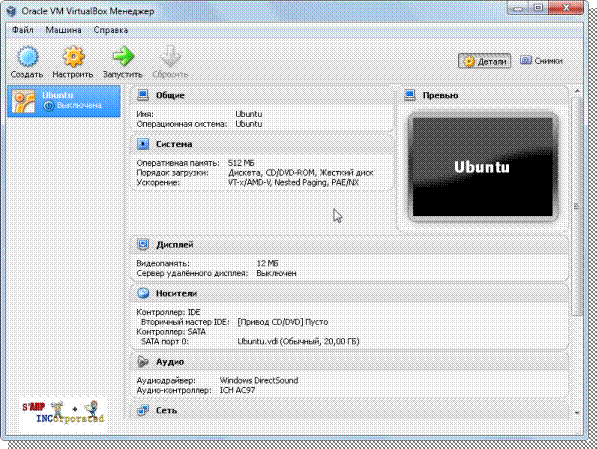Image resolution: width=597 pixels, height=449 pixels.
Task: Minimize the VirtualBox window
Action: click(519, 8)
